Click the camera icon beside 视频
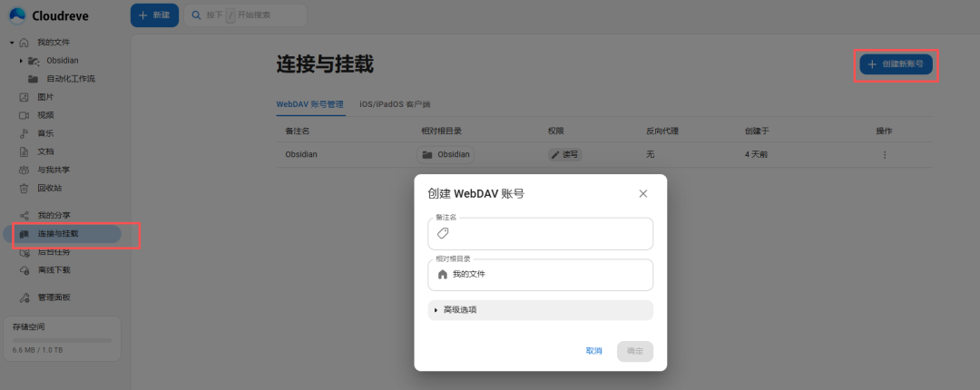 24,115
